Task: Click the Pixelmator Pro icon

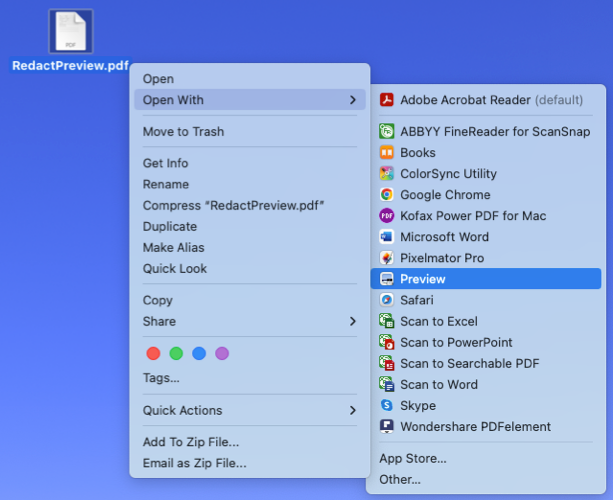Action: [x=386, y=258]
